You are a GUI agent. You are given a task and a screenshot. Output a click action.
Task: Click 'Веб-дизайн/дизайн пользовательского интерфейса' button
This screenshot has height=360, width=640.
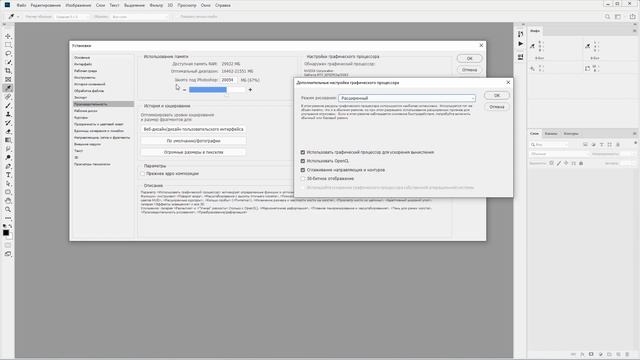click(193, 129)
